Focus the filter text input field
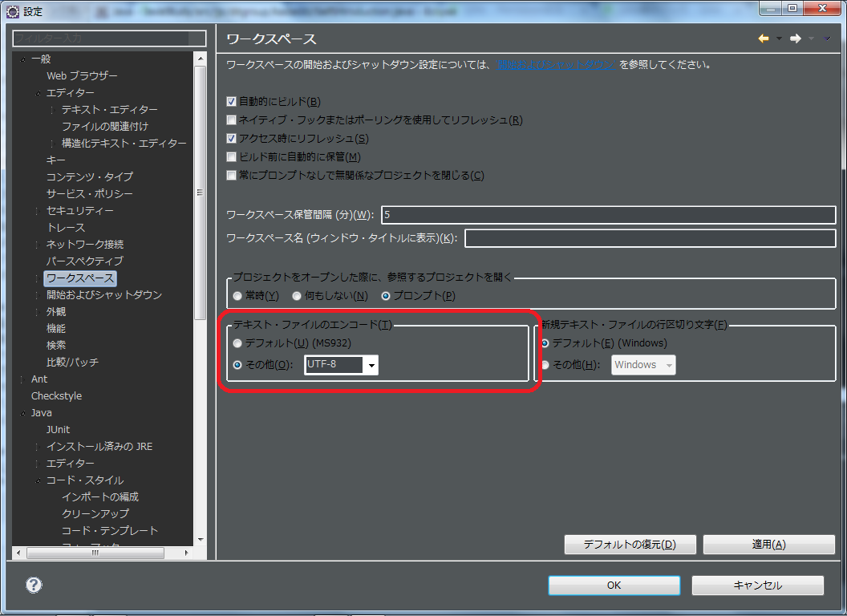The width and height of the screenshot is (847, 616). click(109, 38)
